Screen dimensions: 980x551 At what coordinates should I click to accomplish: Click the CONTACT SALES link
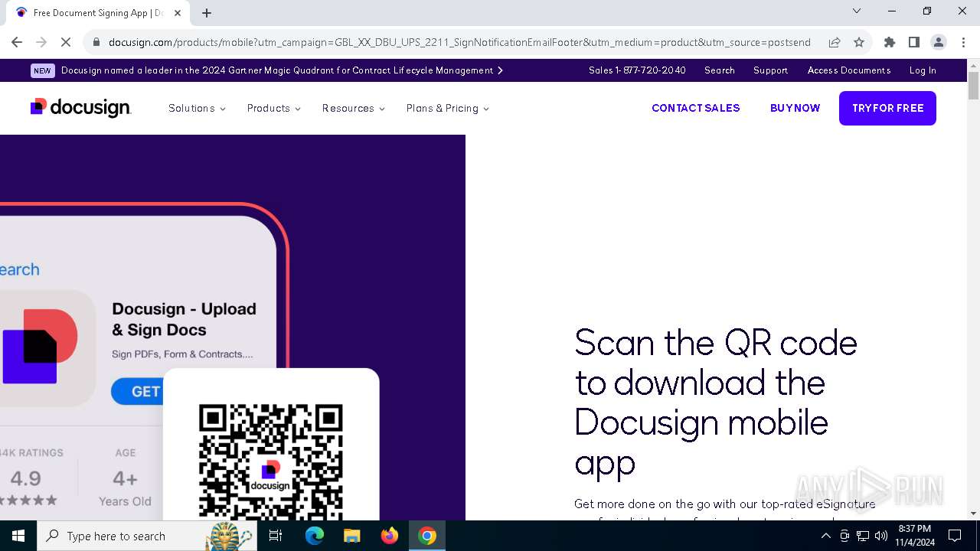pyautogui.click(x=695, y=108)
